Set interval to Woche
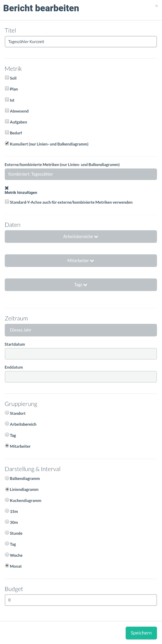Screen dimensions: 162x644 click(x=7, y=555)
